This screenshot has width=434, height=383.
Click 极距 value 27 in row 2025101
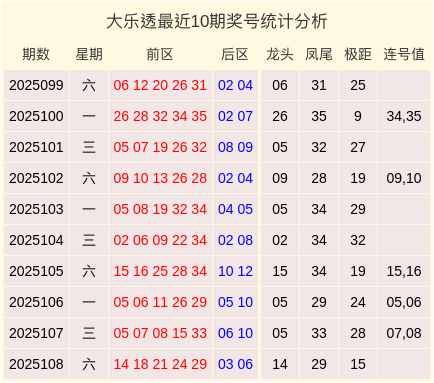pyautogui.click(x=358, y=147)
